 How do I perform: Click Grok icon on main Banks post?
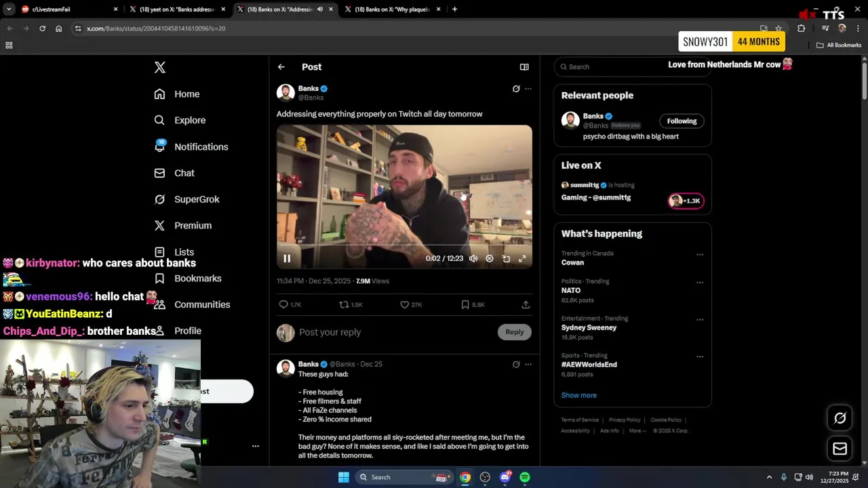[516, 89]
